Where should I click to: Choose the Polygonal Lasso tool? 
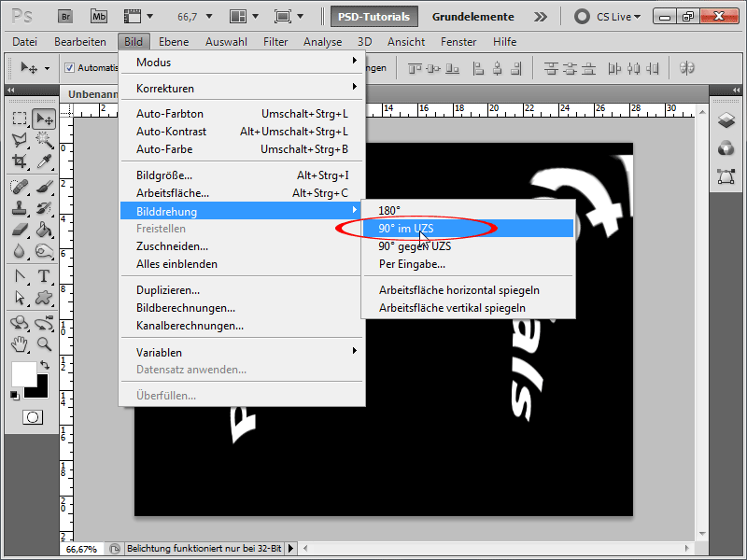point(19,139)
